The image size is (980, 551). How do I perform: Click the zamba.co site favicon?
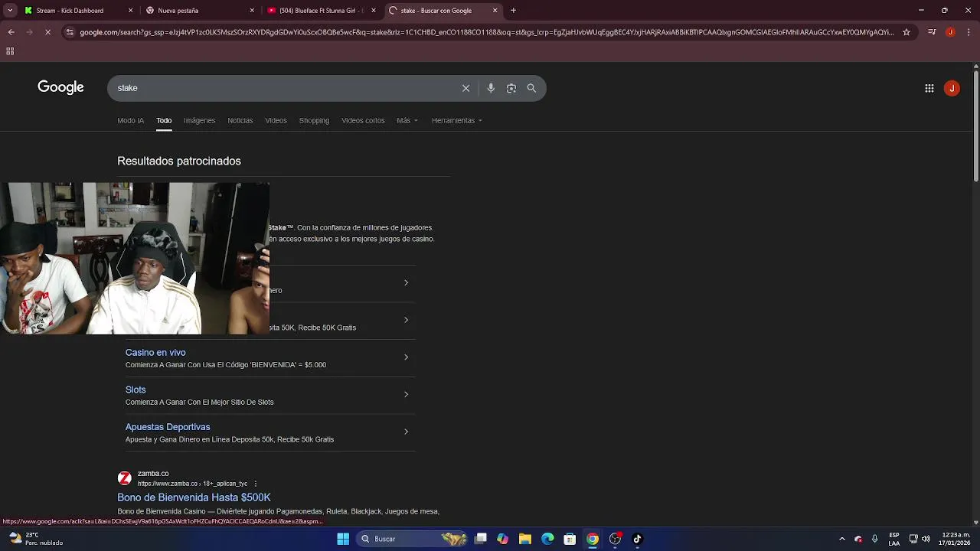[124, 478]
